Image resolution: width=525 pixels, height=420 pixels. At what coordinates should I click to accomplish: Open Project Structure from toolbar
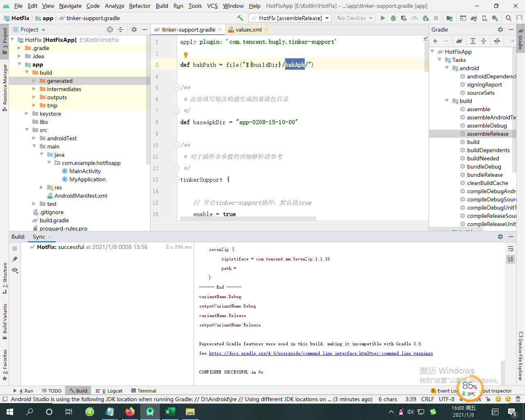450,18
